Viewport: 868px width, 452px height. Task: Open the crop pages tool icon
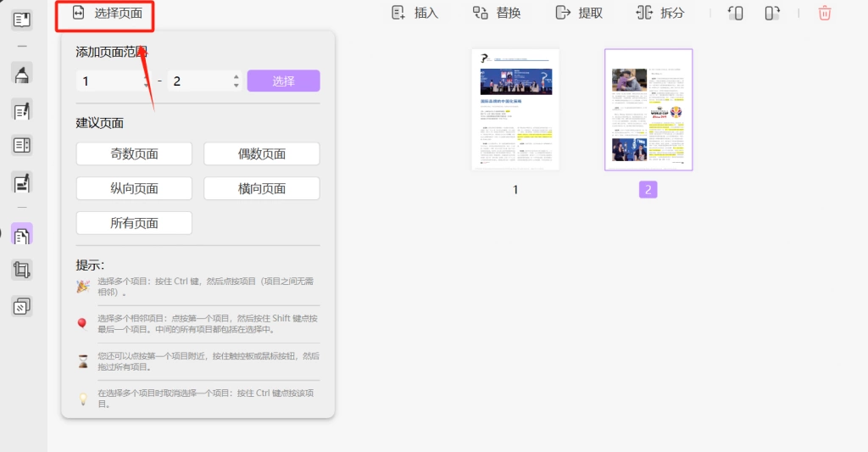[x=21, y=270]
